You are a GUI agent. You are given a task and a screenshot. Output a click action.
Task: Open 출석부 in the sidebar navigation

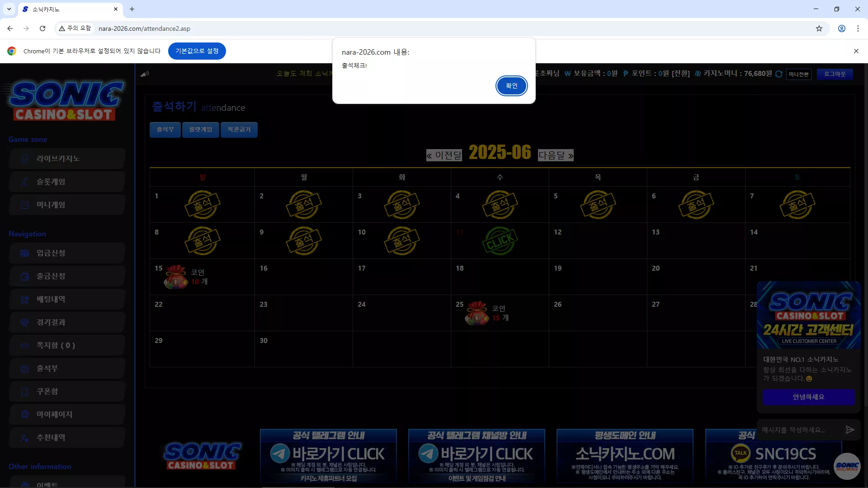click(x=67, y=368)
